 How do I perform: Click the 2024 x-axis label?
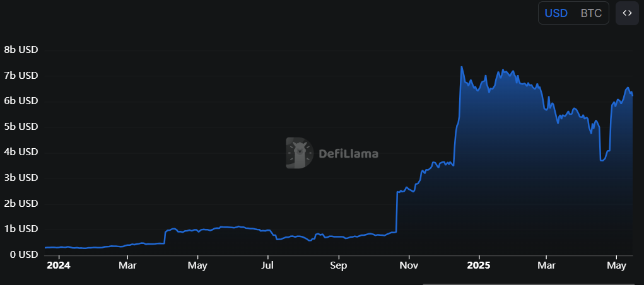pos(59,265)
